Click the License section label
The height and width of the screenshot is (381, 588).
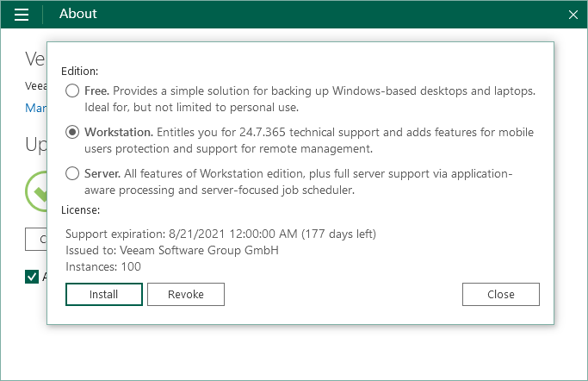(81, 209)
